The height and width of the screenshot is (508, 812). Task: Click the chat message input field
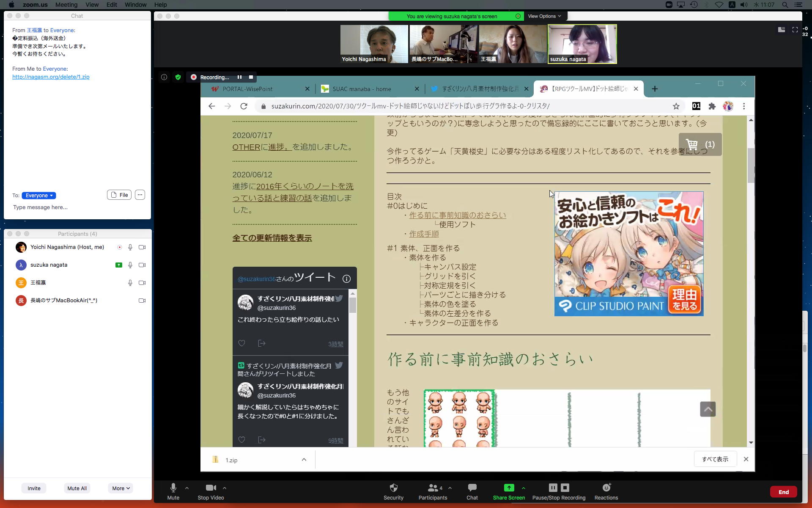click(x=76, y=207)
